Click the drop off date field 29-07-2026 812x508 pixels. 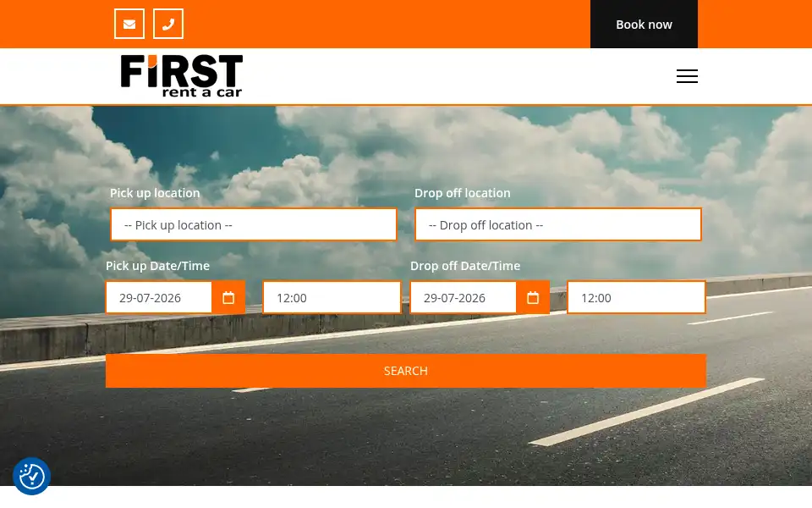pos(464,297)
